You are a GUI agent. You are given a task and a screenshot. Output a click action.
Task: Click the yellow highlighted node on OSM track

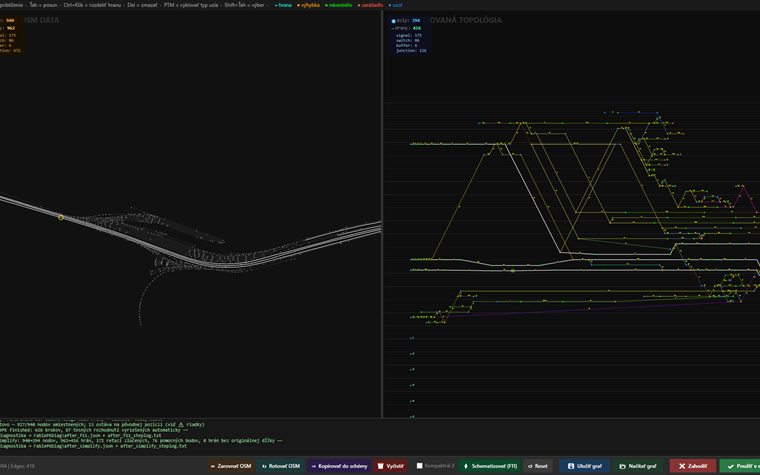pos(61,218)
